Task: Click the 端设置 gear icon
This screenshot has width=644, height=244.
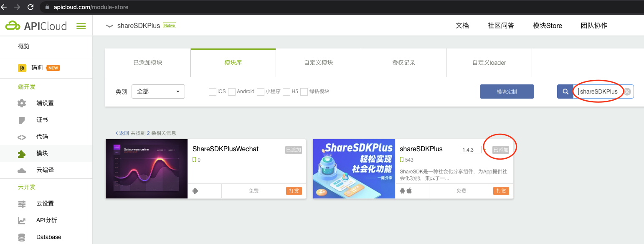Action: pyautogui.click(x=22, y=103)
